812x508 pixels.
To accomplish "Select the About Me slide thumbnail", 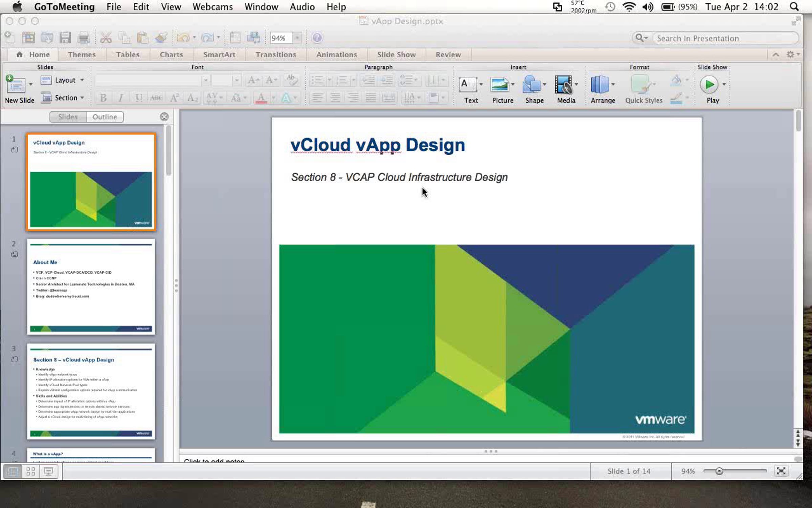I will [91, 287].
